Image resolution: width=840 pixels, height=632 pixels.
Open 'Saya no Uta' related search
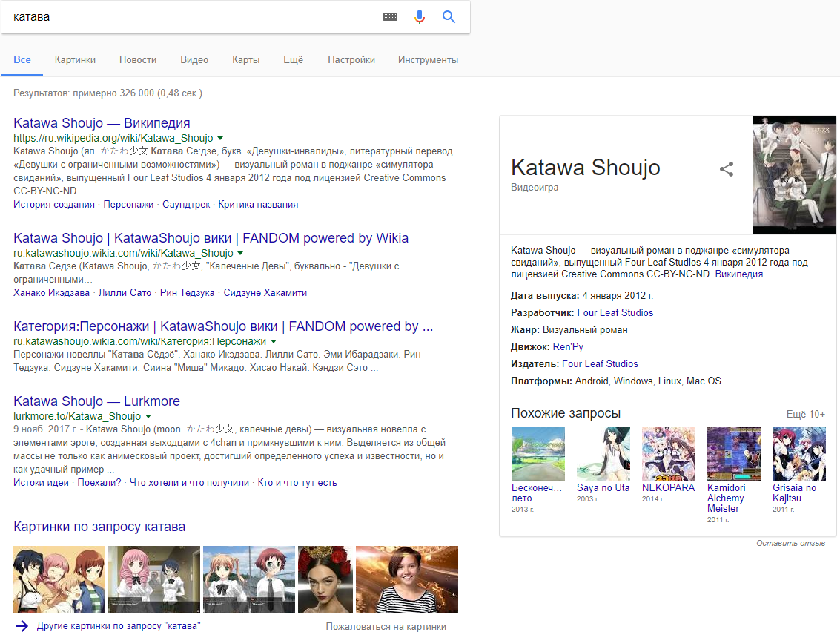[603, 488]
